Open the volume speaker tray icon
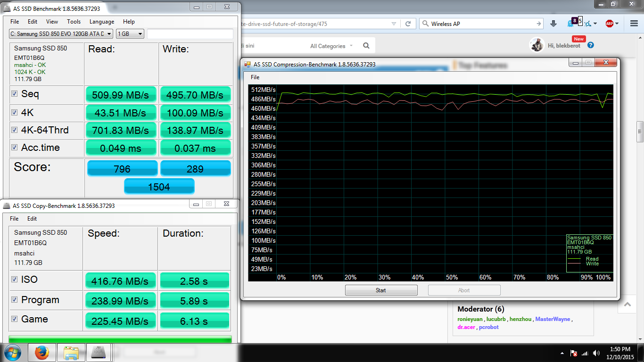Viewport: 644px width, 362px height. (x=596, y=353)
